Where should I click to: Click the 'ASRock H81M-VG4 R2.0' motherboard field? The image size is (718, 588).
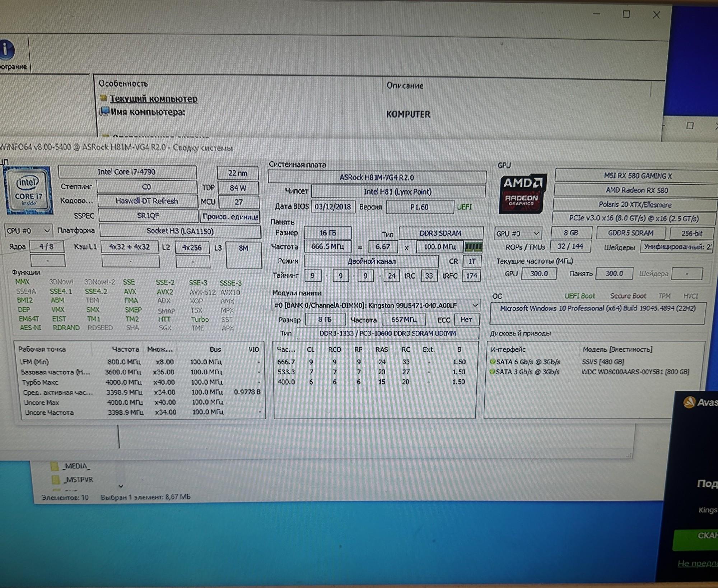pos(377,177)
